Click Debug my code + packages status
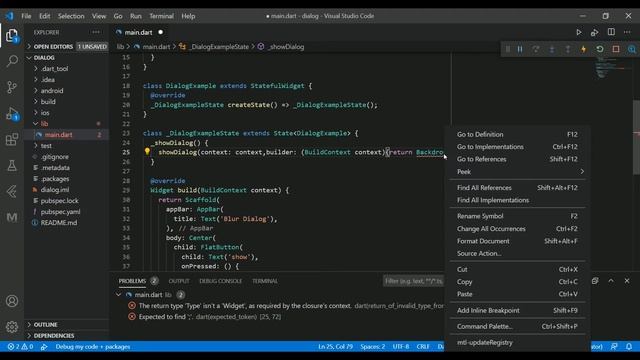Viewport: 640px width, 360px height. pos(93,347)
